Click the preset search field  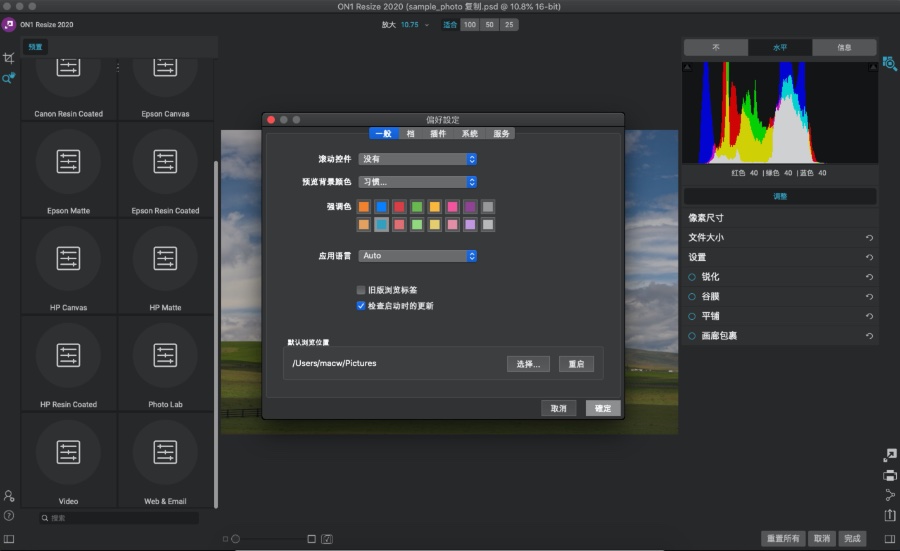(119, 518)
